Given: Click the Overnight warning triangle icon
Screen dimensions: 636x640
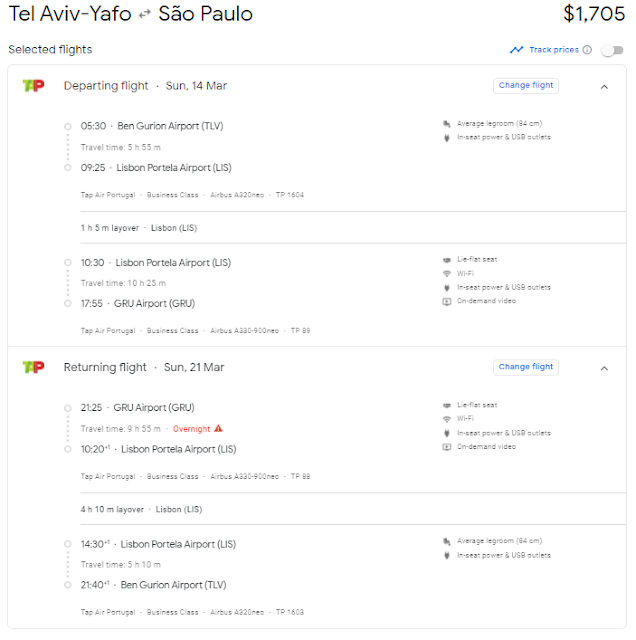Looking at the screenshot, I should [x=218, y=429].
